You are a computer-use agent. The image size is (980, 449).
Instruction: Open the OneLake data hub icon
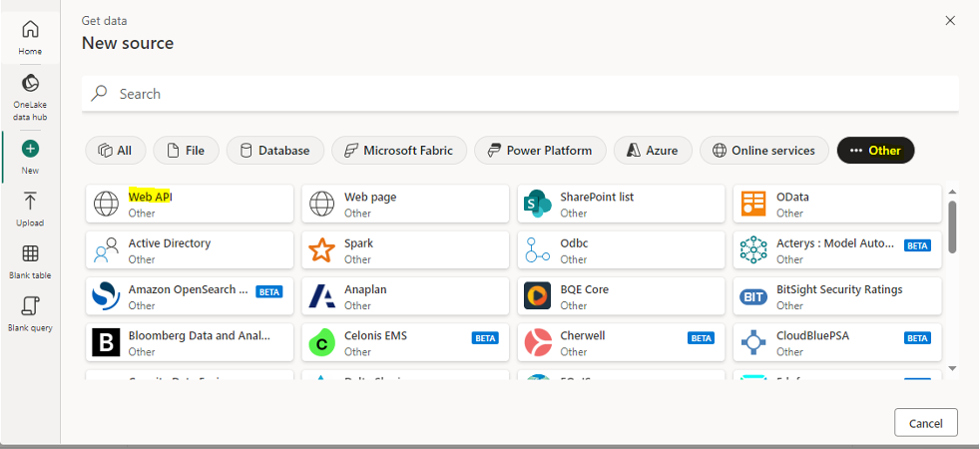(x=30, y=83)
